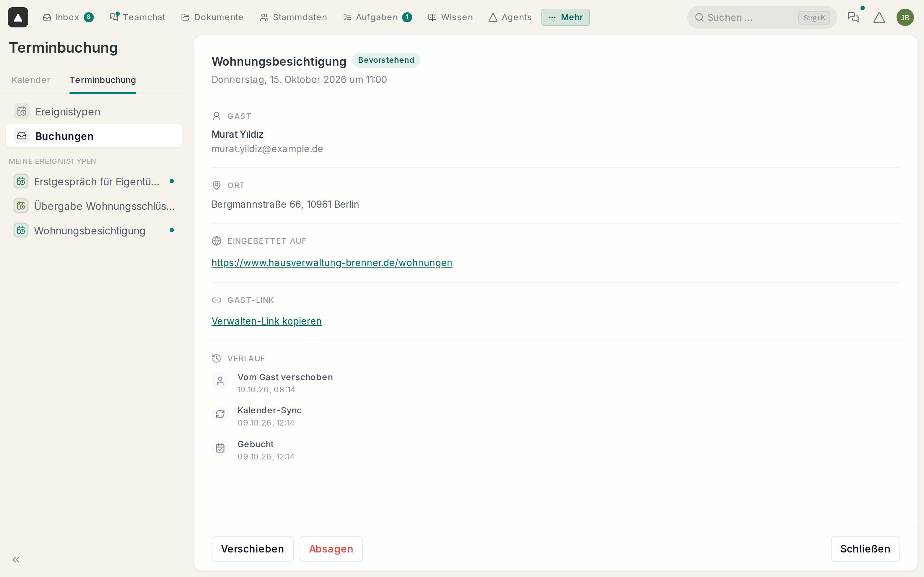
Task: Open the Inbox menu item
Action: (x=68, y=17)
